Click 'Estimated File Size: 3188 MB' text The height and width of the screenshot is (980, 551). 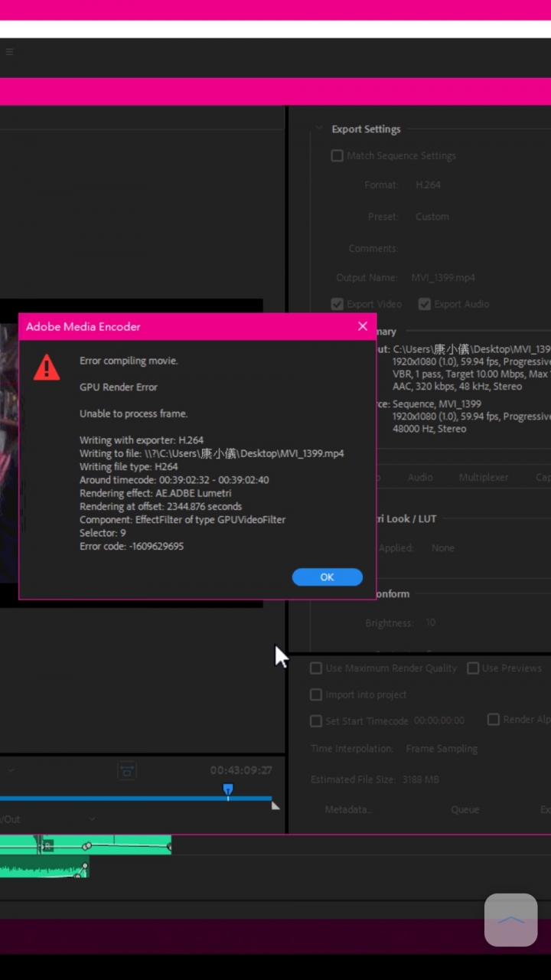[375, 779]
